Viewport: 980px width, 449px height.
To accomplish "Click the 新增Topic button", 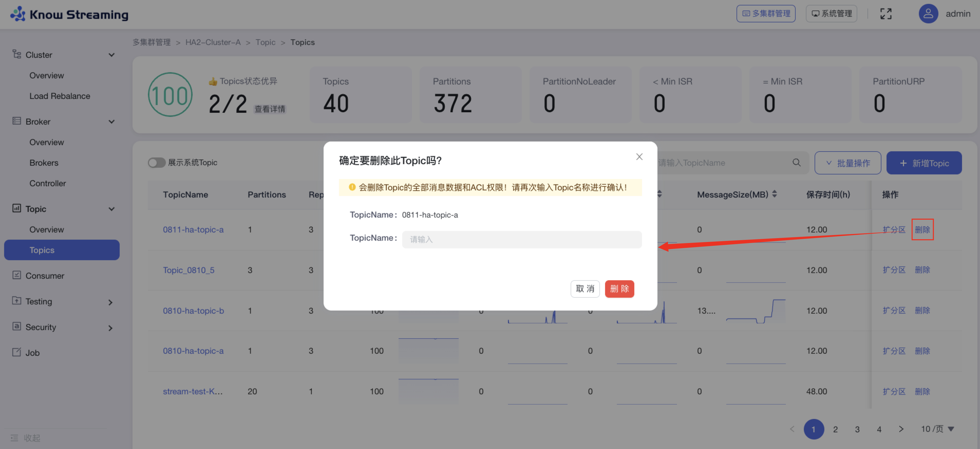I will (924, 163).
